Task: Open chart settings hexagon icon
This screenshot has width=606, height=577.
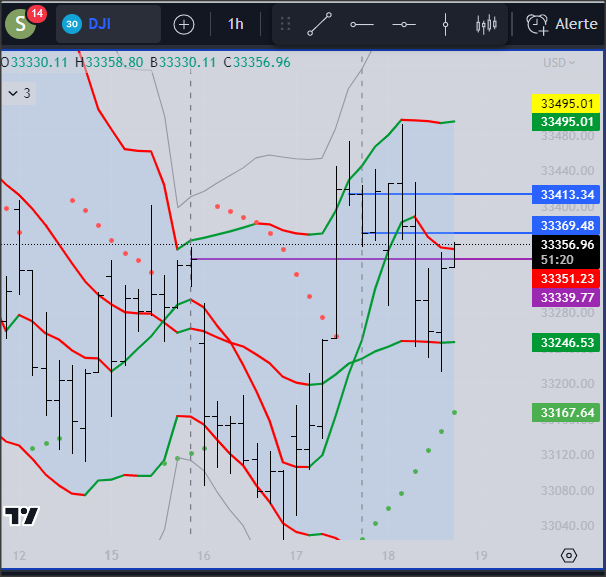Action: click(569, 556)
